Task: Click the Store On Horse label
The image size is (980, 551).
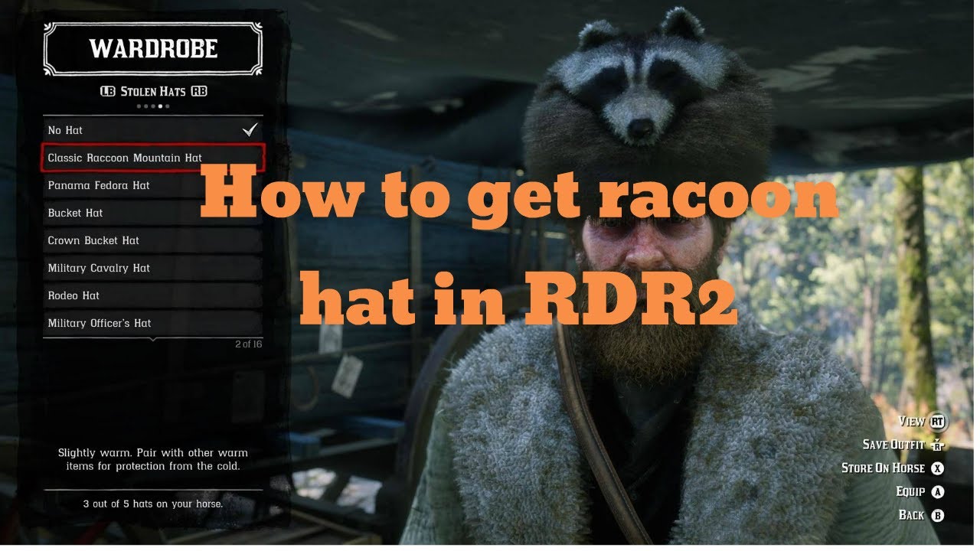Action: click(x=883, y=468)
